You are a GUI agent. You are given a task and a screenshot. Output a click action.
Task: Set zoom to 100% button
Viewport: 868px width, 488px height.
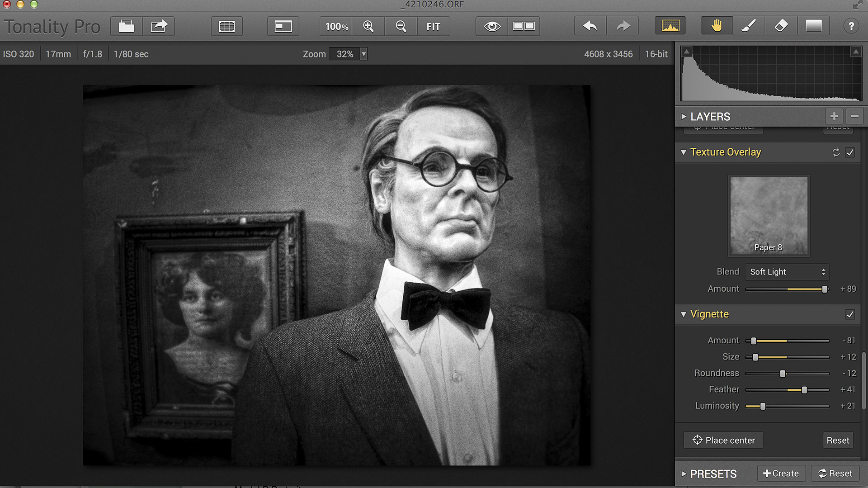(x=337, y=26)
